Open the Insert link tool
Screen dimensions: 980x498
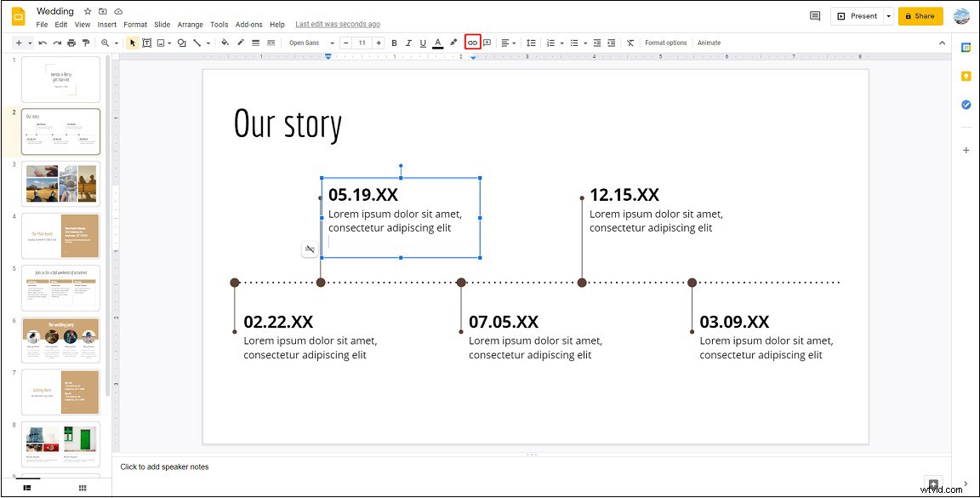(x=473, y=43)
